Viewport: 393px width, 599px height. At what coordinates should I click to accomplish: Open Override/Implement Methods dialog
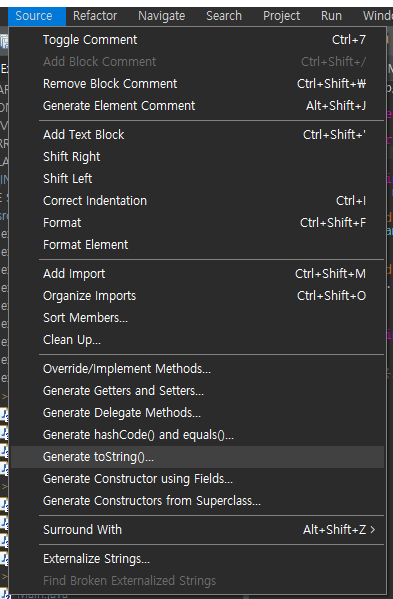coord(197,369)
